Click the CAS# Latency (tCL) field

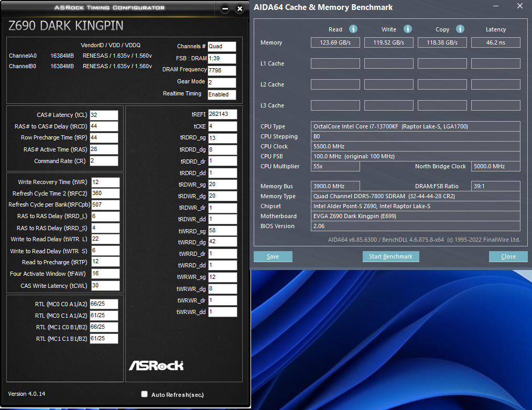coord(104,115)
